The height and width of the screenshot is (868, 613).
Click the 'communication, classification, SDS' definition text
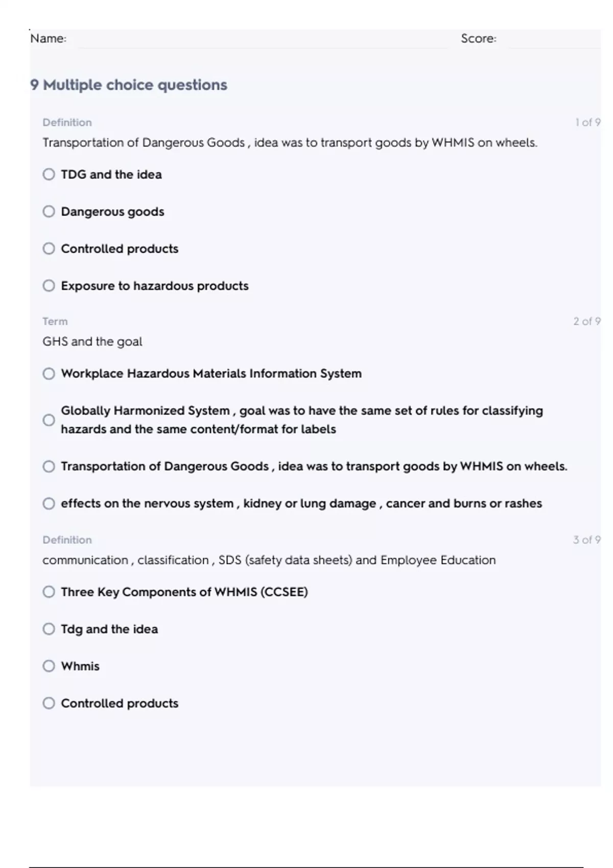coord(269,560)
